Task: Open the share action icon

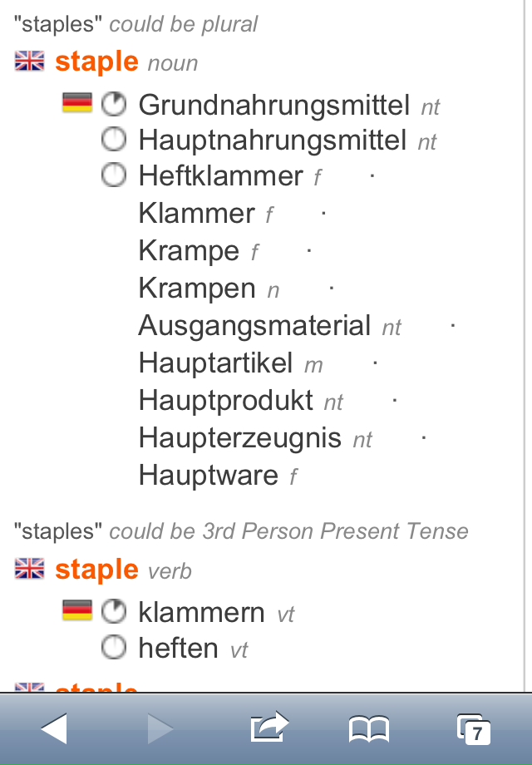Action: (x=268, y=728)
